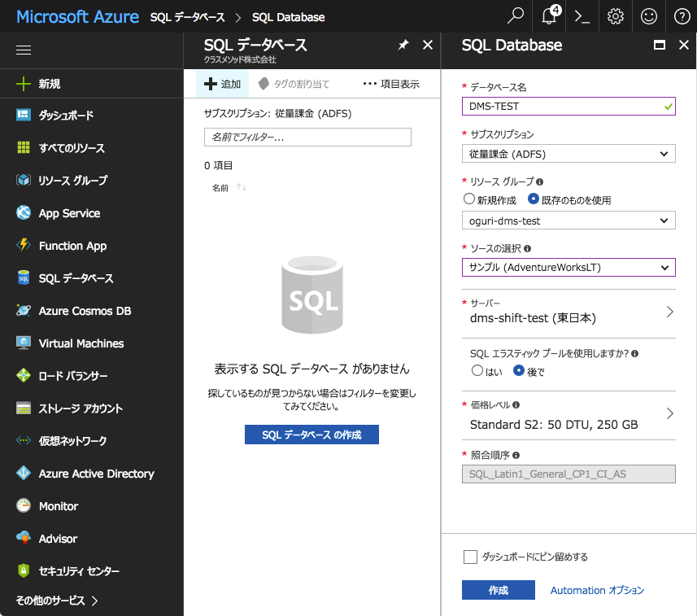
Task: Click the search magnifier in the top bar
Action: click(x=515, y=15)
